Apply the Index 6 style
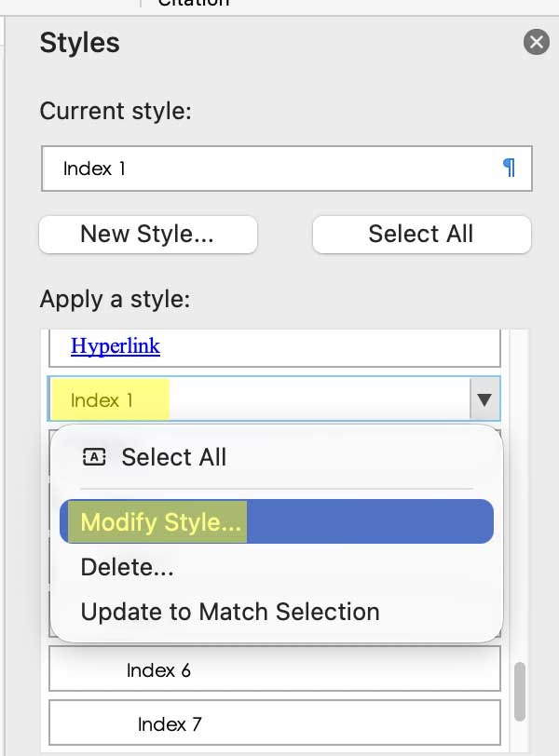 (158, 669)
